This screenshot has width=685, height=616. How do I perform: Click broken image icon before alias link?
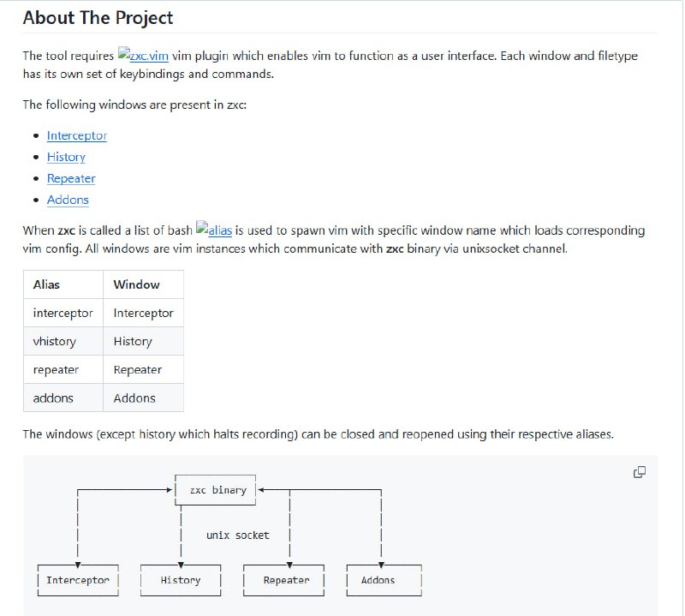coord(202,230)
